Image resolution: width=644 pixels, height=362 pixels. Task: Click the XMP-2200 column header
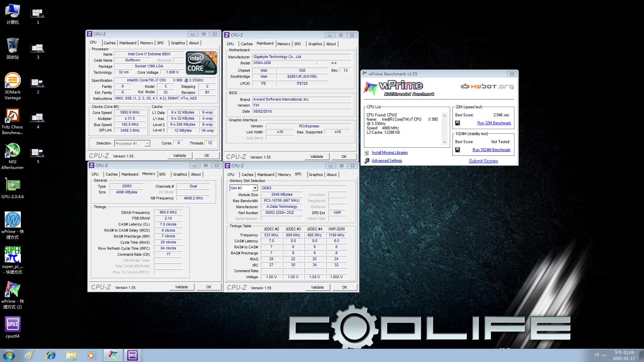pos(336,229)
